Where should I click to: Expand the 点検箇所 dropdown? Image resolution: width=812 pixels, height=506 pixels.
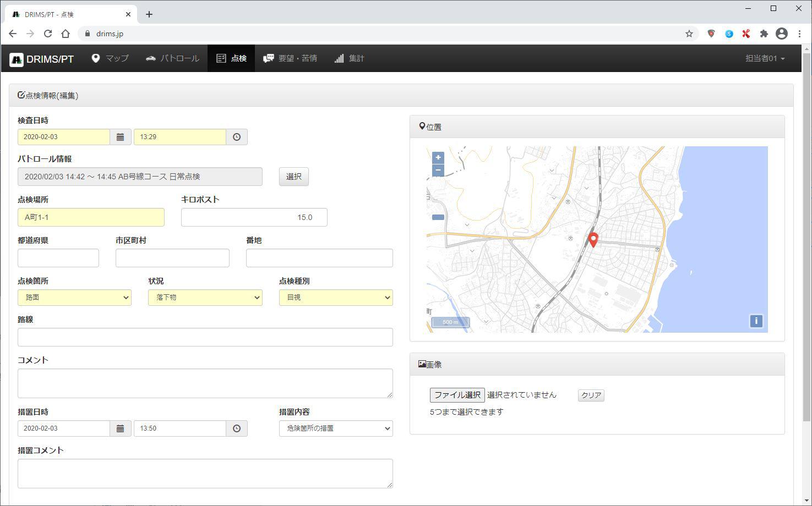pos(74,298)
